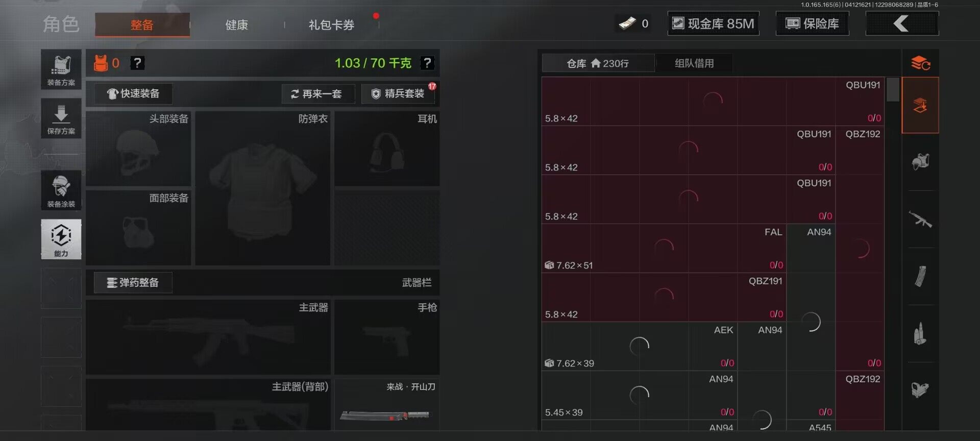Filter warehouse by rifle icon
Image resolution: width=980 pixels, height=441 pixels.
pos(920,219)
